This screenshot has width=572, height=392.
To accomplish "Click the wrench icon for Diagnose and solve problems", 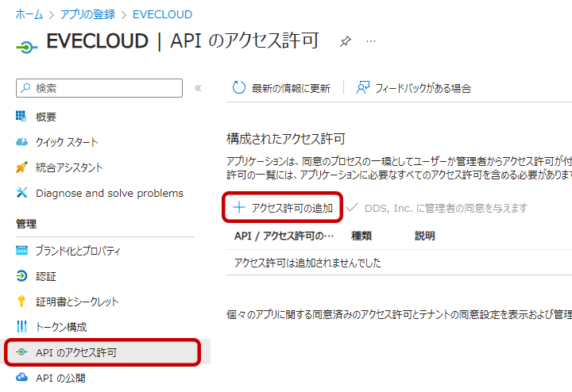I will (x=21, y=193).
